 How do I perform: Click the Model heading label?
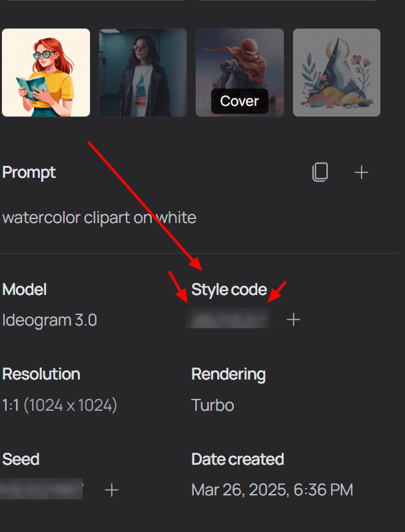[x=25, y=290]
